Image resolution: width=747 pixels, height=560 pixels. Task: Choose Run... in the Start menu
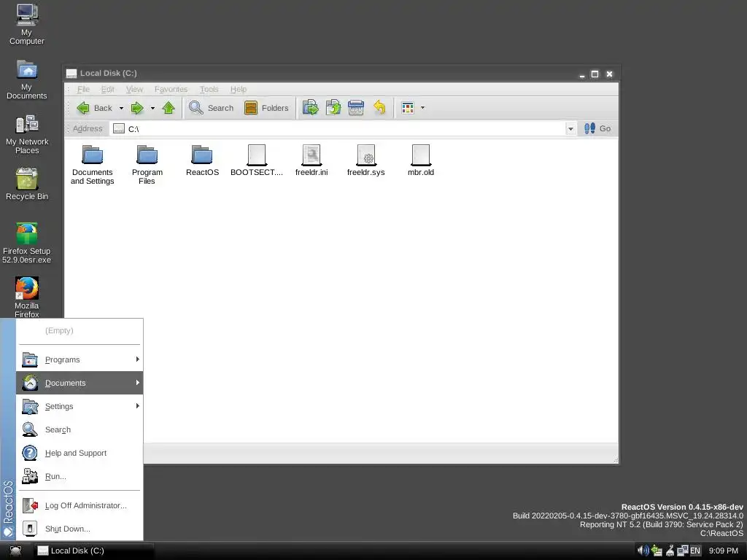pos(80,476)
